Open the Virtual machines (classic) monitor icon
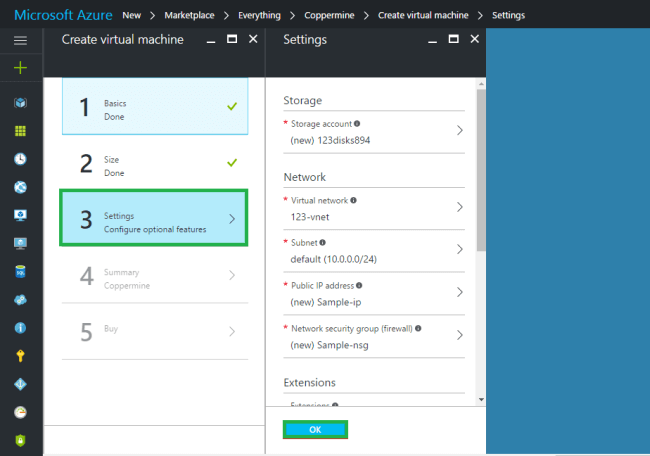 tap(20, 215)
